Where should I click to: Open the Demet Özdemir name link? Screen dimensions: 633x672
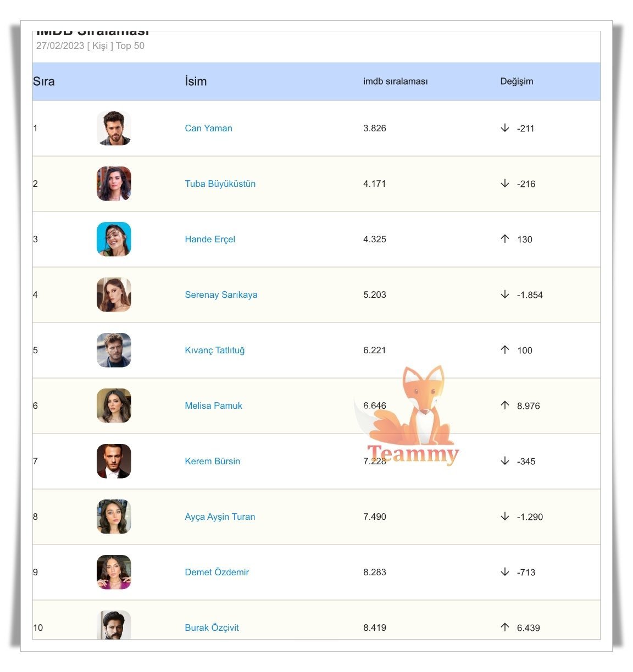216,572
